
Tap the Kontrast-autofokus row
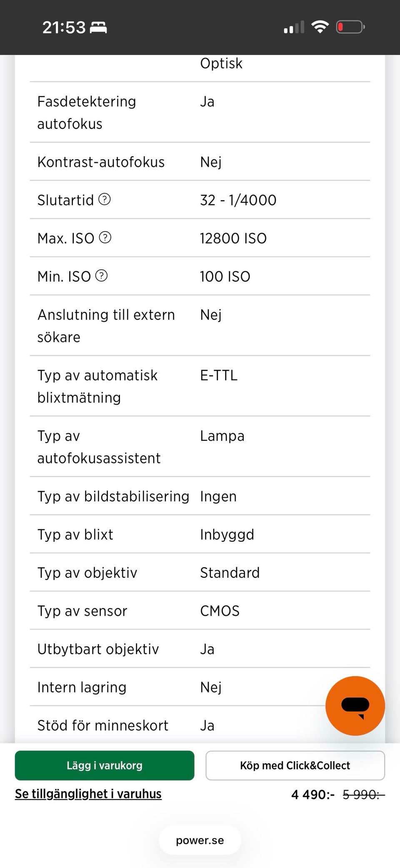point(200,162)
